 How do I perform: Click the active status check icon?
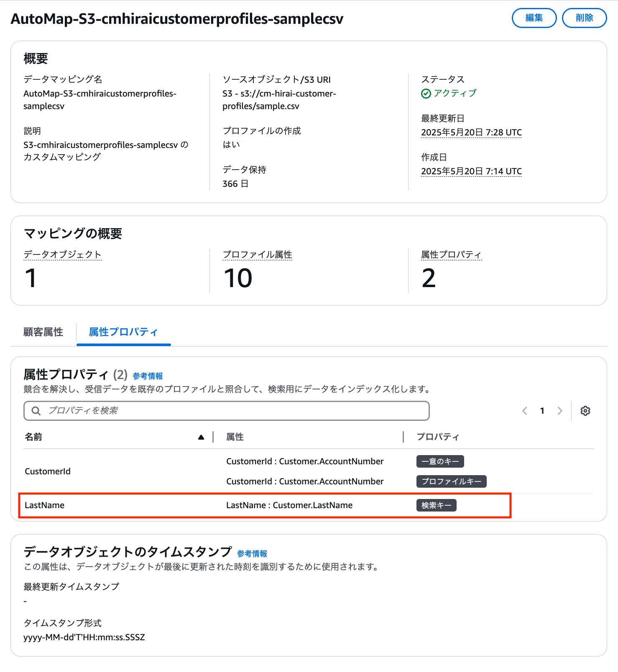(426, 94)
